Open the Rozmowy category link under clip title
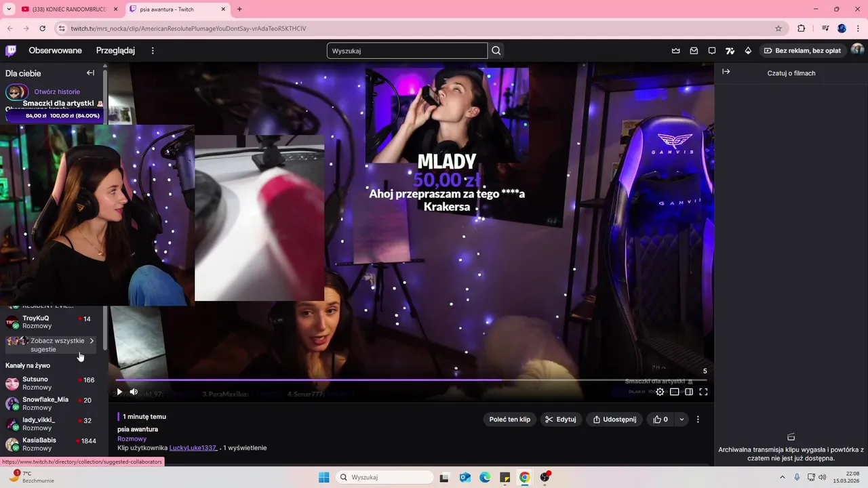 click(132, 439)
